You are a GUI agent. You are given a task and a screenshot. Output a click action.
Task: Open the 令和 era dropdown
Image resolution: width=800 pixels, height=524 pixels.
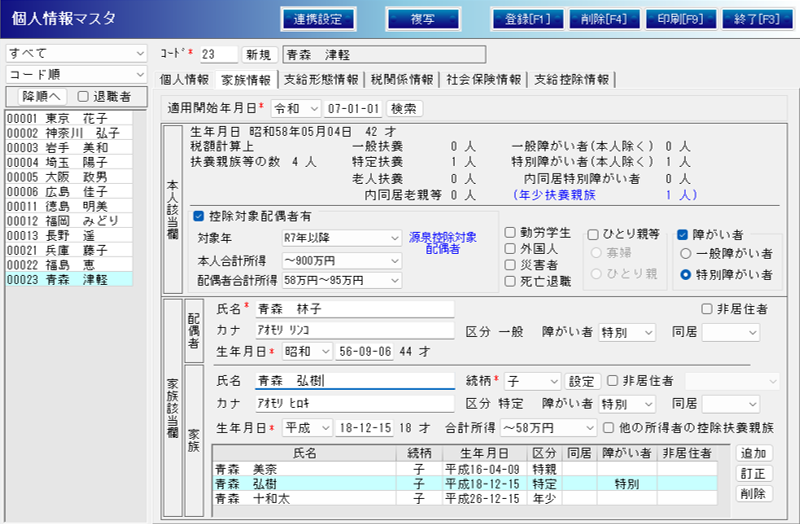coord(296,109)
